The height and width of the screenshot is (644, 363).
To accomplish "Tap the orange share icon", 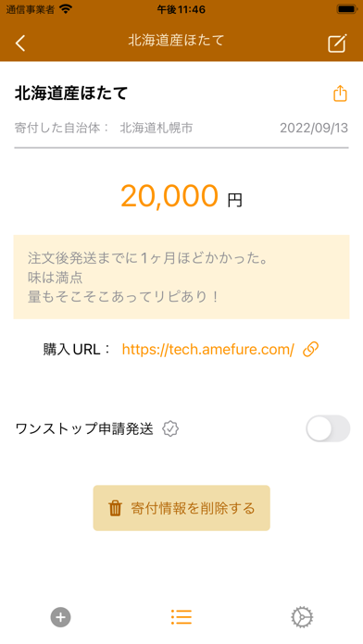I will tap(340, 93).
